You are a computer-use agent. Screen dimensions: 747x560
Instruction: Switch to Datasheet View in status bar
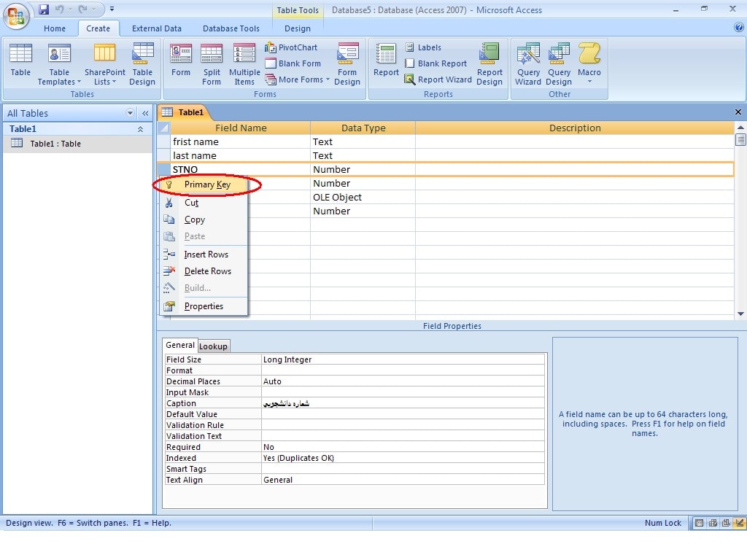[x=699, y=523]
